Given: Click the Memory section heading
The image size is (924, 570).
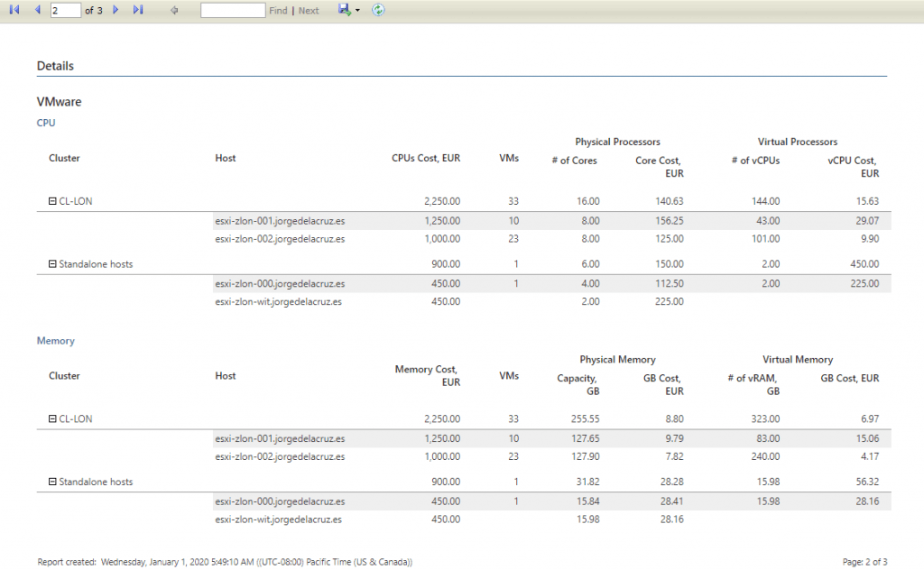Looking at the screenshot, I should pos(56,340).
